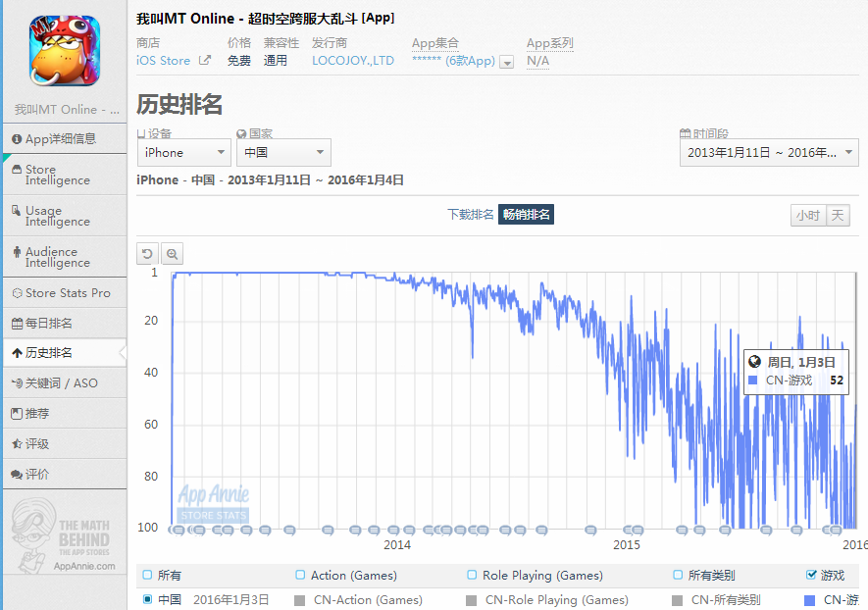The width and height of the screenshot is (868, 610).
Task: Click the CN-Role Playing (Games) gray swatch
Action: 472,600
